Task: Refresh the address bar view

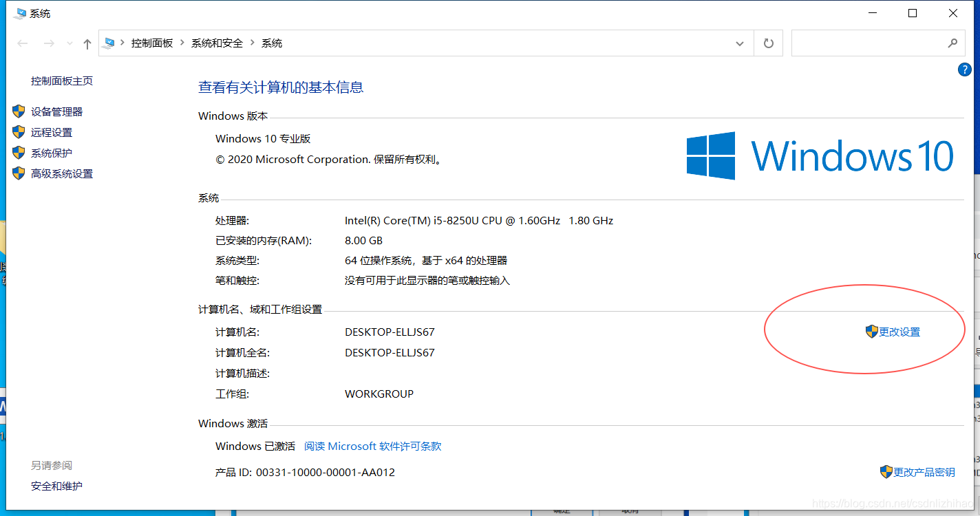Action: point(769,43)
